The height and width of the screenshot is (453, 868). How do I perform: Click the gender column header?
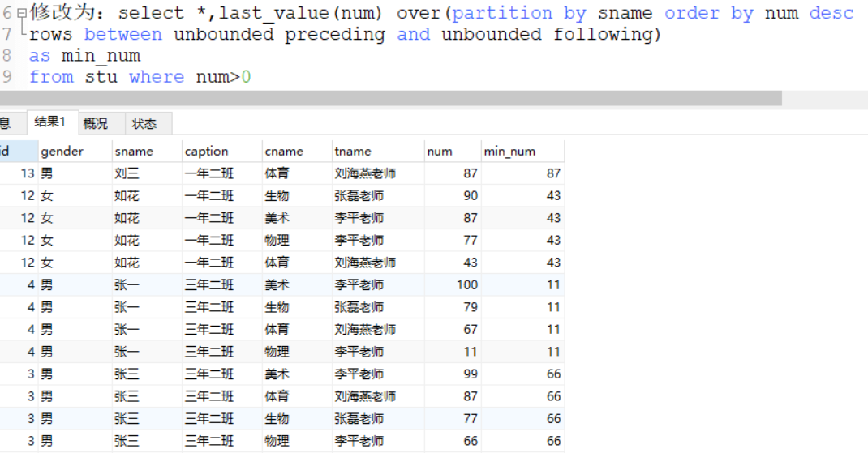coord(75,151)
